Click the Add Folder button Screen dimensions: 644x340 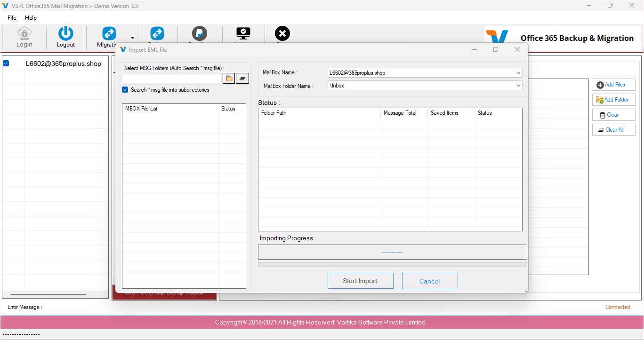pos(614,100)
